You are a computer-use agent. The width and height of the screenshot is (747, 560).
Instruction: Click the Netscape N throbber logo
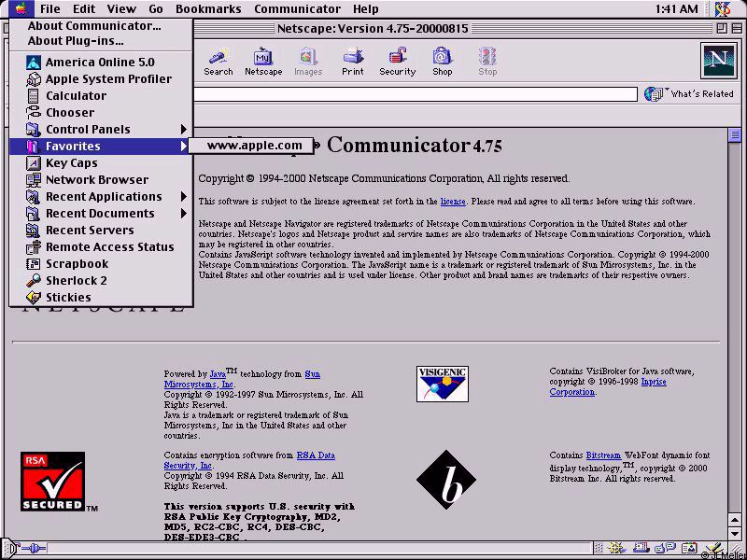tap(718, 61)
